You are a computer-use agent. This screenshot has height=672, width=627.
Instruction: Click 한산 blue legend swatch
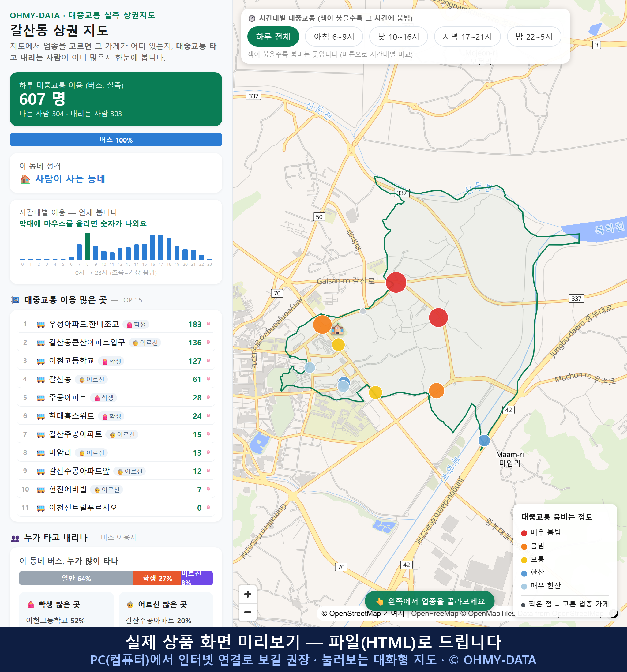tap(524, 573)
